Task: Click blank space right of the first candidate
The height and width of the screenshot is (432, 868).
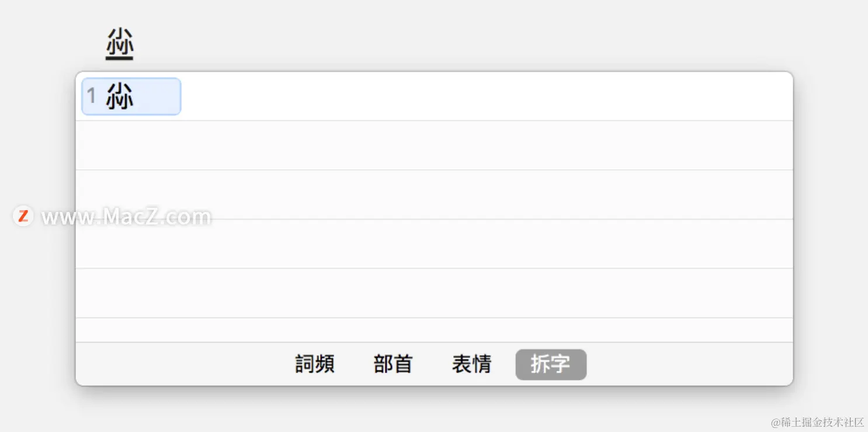Action: pos(487,96)
